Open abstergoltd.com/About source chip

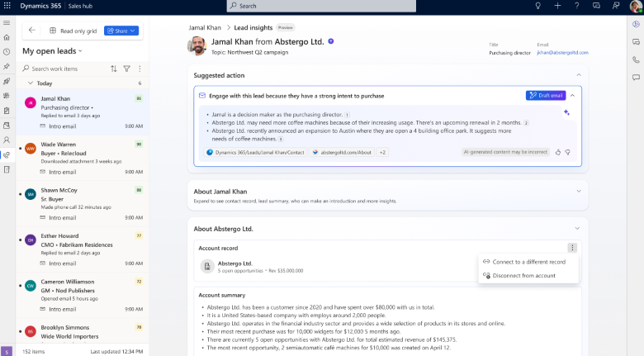tap(342, 152)
